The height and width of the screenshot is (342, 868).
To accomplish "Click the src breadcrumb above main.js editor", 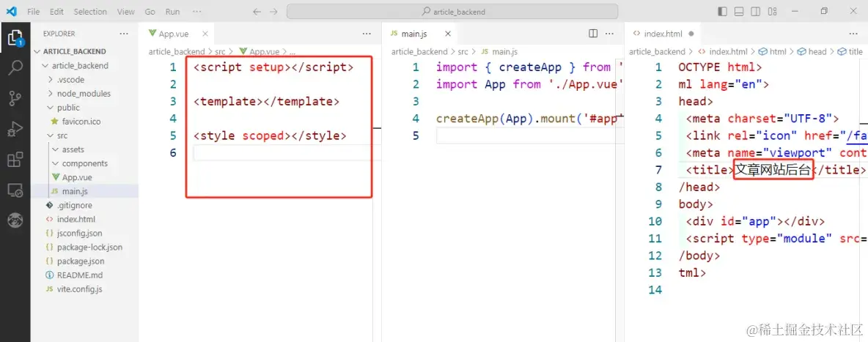I will 463,51.
